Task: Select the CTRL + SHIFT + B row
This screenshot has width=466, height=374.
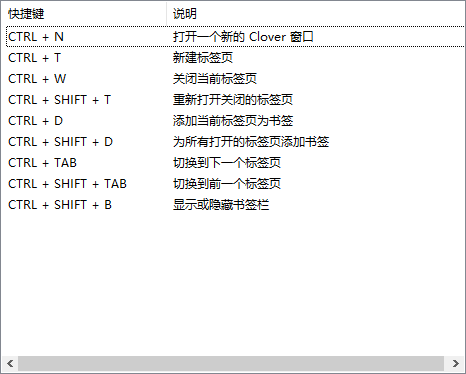Action: 235,205
